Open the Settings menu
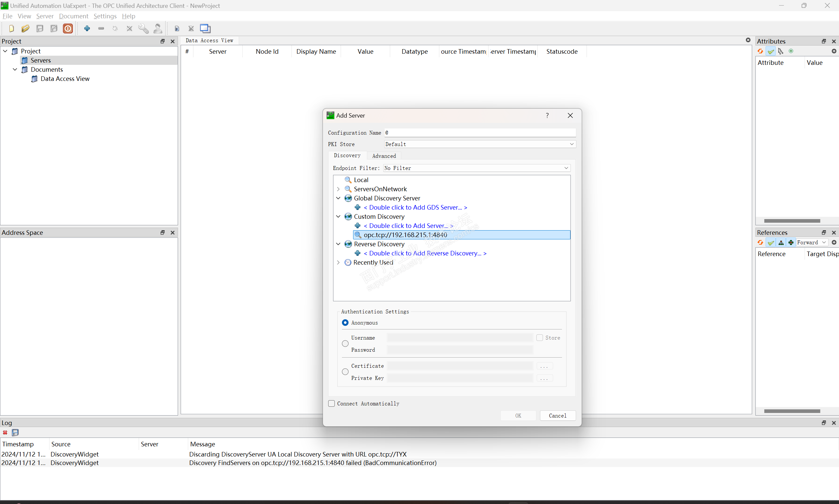The height and width of the screenshot is (504, 839). [105, 16]
